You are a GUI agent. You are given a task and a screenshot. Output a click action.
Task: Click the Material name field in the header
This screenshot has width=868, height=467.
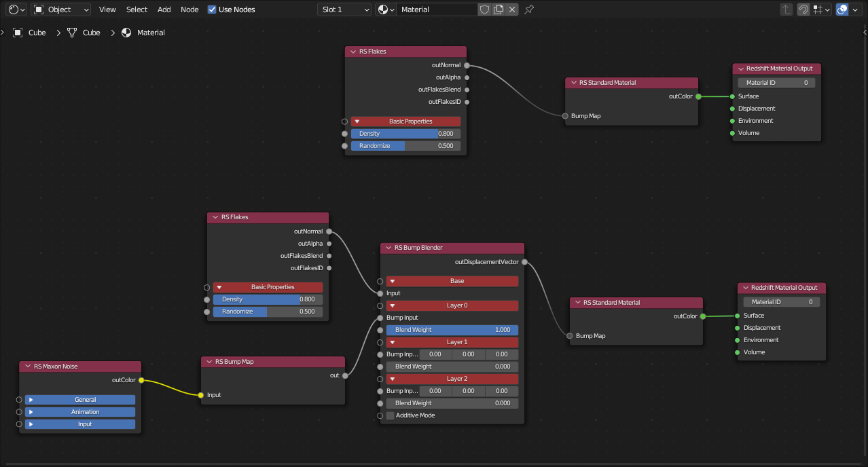tap(437, 10)
